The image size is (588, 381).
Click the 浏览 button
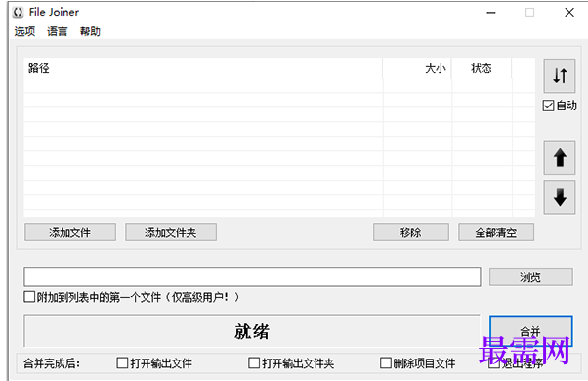531,277
